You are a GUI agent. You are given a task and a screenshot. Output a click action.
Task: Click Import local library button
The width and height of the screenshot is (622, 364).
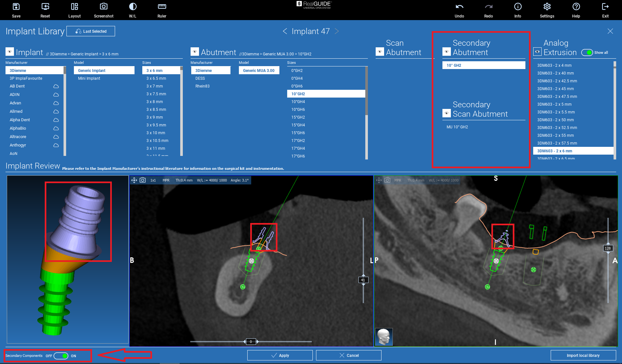tap(583, 356)
